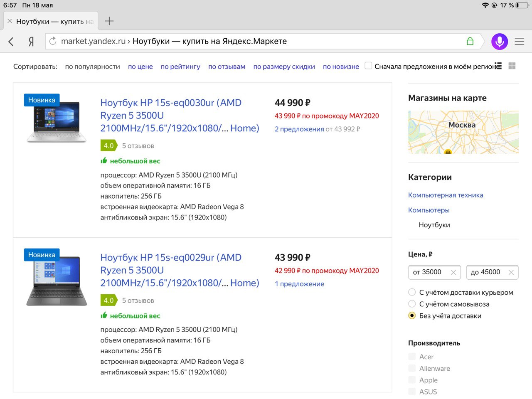Image resolution: width=532 pixels, height=399 pixels.
Task: Check the Alienware manufacturer filter
Action: (x=412, y=368)
